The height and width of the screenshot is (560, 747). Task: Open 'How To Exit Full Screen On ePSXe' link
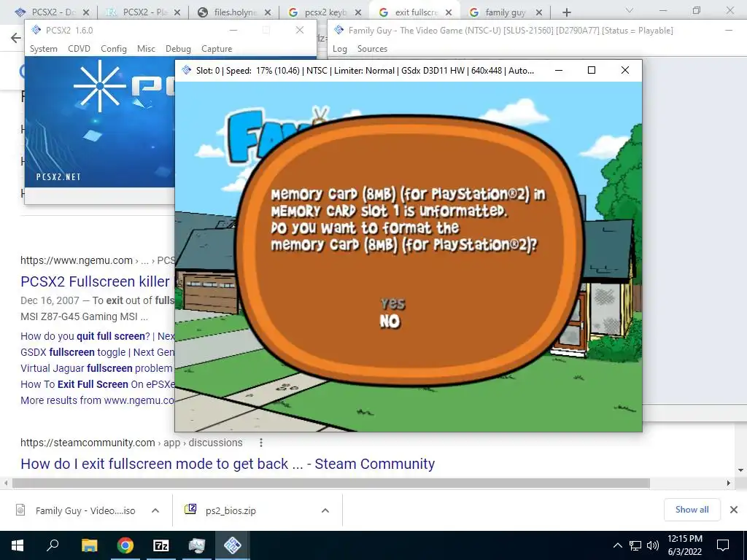(97, 384)
